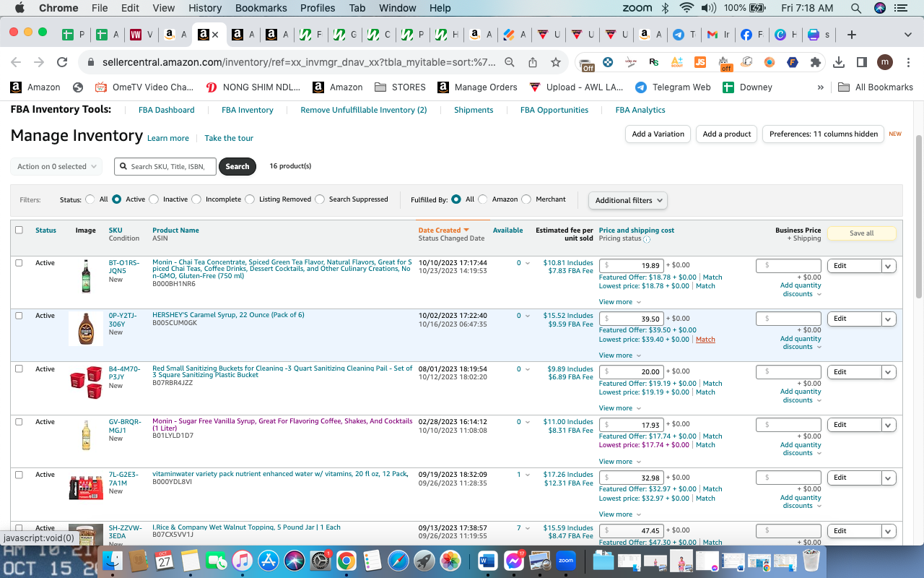Open Finder from the Dock
Image resolution: width=924 pixels, height=578 pixels.
113,561
